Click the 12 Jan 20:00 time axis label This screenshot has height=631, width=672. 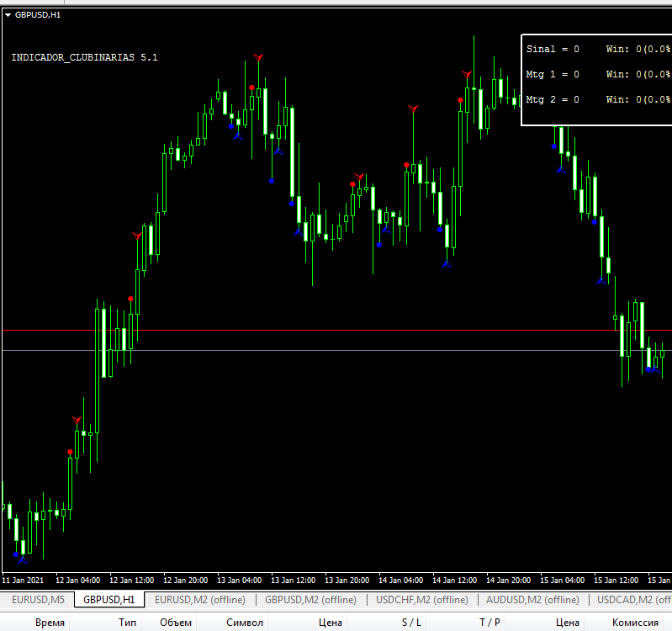[186, 581]
